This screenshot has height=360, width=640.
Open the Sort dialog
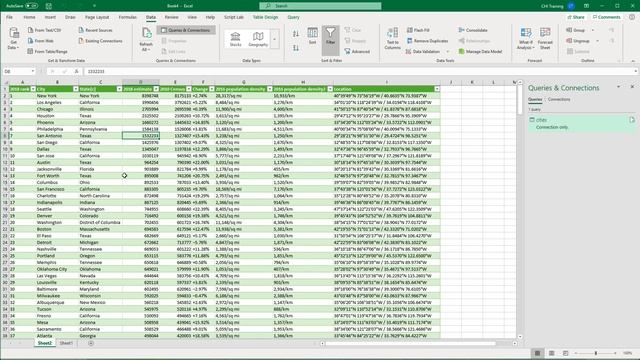click(312, 36)
